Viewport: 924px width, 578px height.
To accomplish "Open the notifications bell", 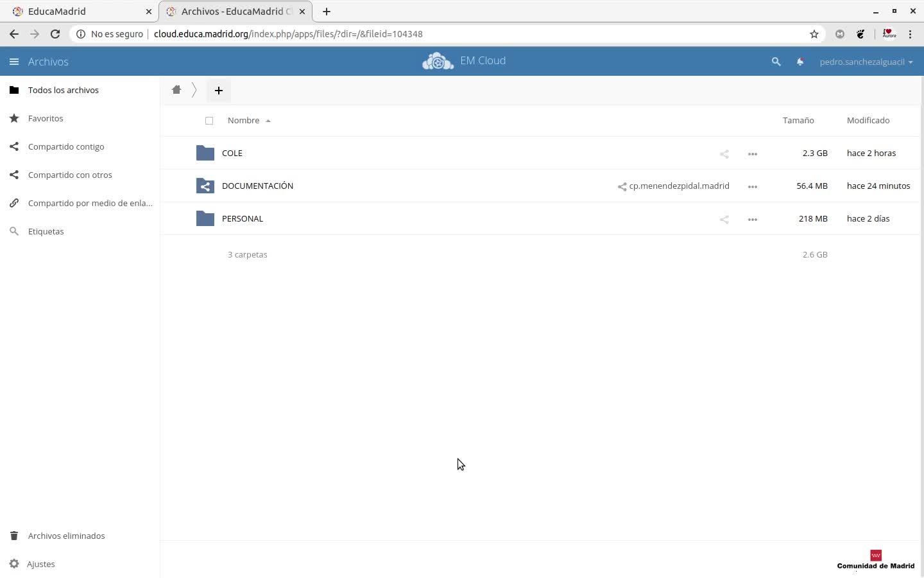I will pos(800,62).
